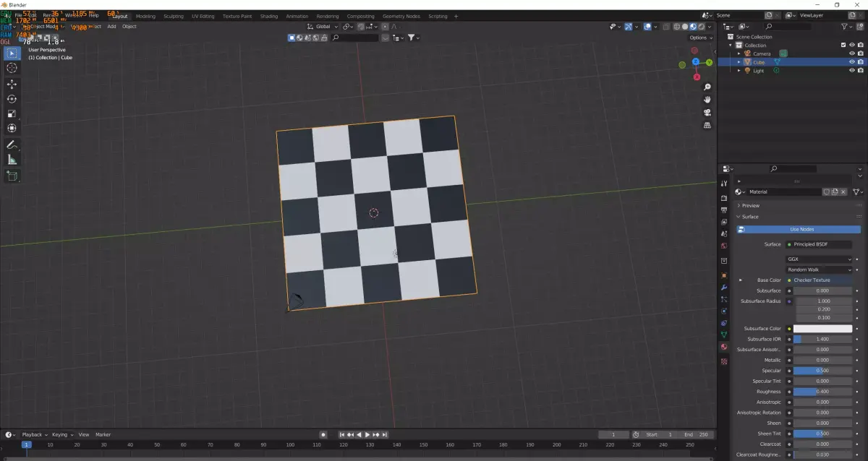Hide the Light in the outliner

(852, 71)
